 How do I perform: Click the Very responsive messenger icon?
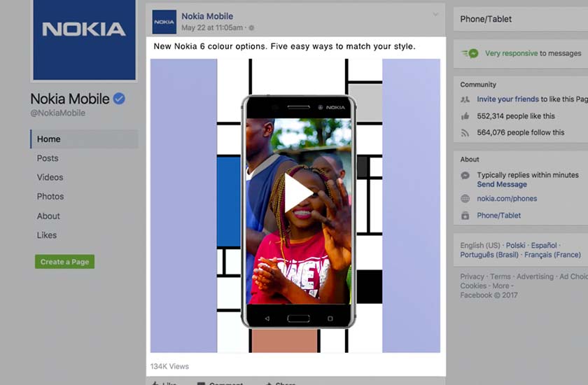tap(470, 54)
